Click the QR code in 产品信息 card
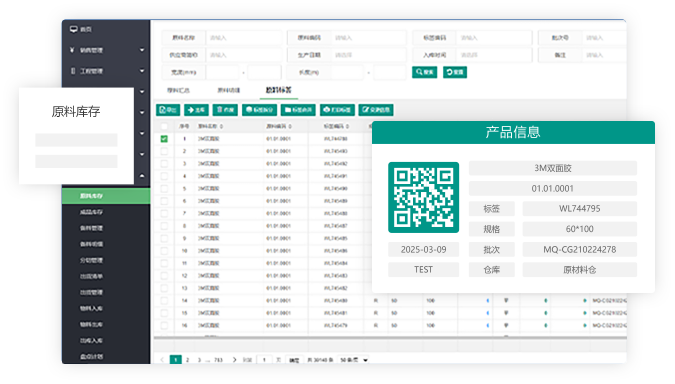This screenshot has height=384, width=675. (x=424, y=197)
